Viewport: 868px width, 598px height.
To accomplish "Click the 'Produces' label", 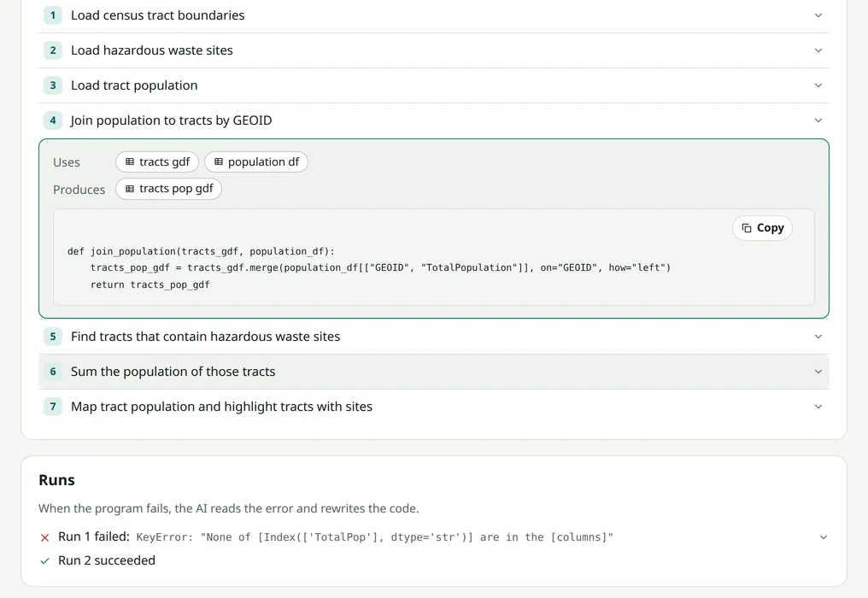I will tap(79, 190).
